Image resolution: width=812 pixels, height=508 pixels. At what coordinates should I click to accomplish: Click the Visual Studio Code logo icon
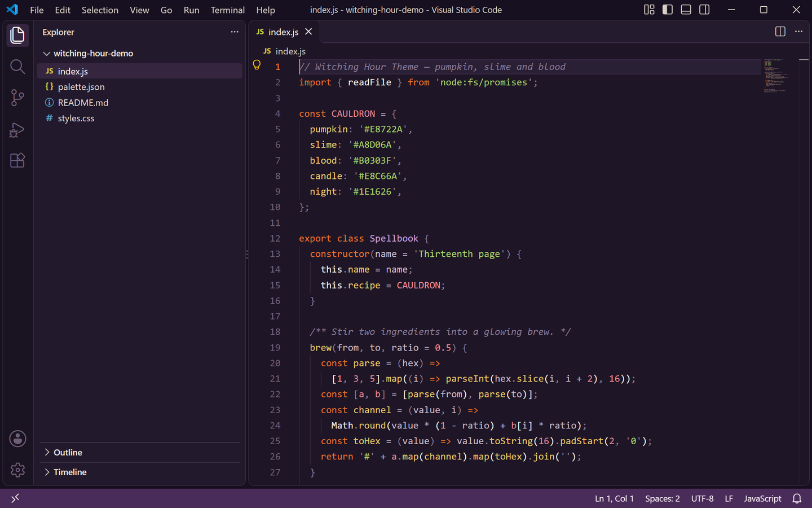(12, 10)
